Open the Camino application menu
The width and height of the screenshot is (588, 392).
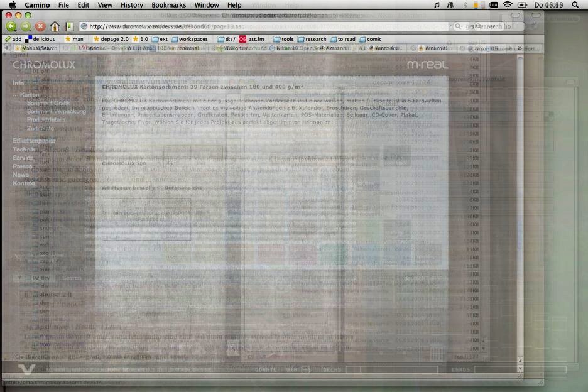pos(37,5)
